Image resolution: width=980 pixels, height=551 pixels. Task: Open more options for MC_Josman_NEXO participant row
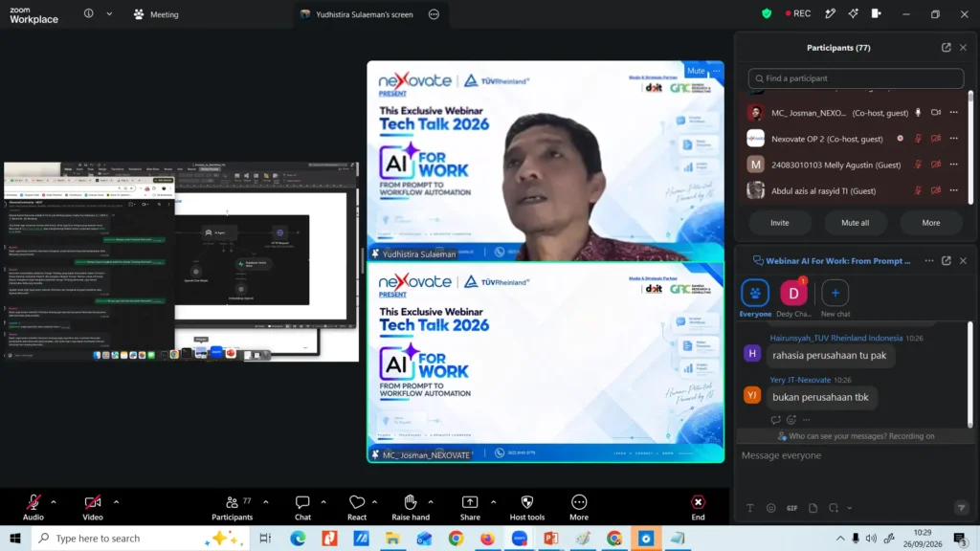[x=954, y=113]
